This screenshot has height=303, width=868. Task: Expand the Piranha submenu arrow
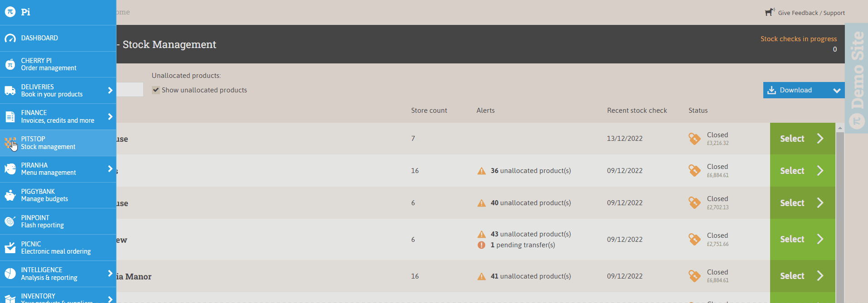point(110,169)
